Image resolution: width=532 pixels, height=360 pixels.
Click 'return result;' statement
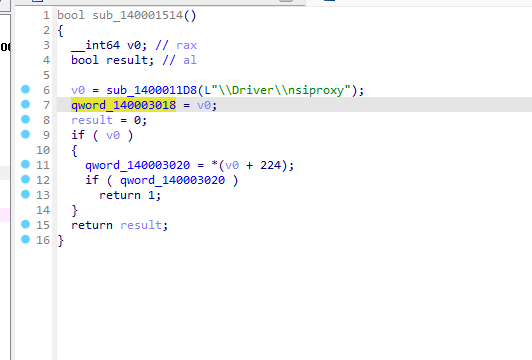point(119,225)
